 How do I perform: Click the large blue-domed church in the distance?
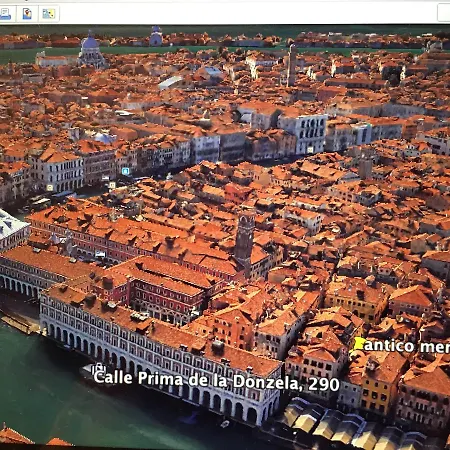coord(91,49)
